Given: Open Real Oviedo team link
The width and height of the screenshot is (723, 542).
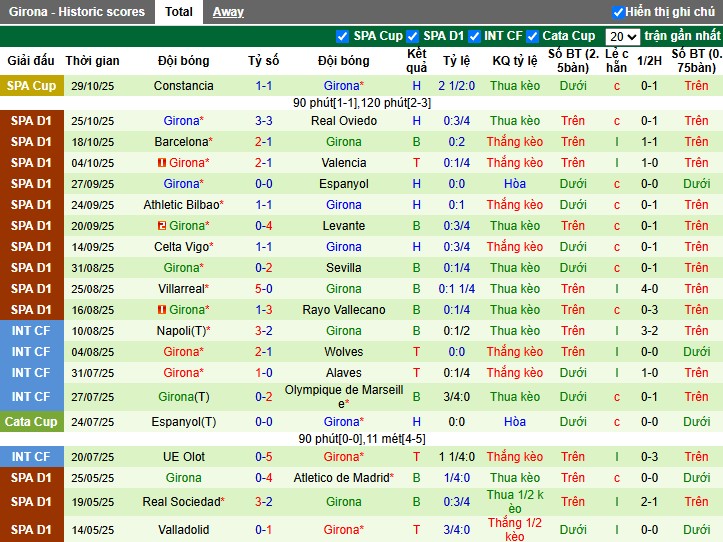Looking at the screenshot, I should pyautogui.click(x=344, y=121).
